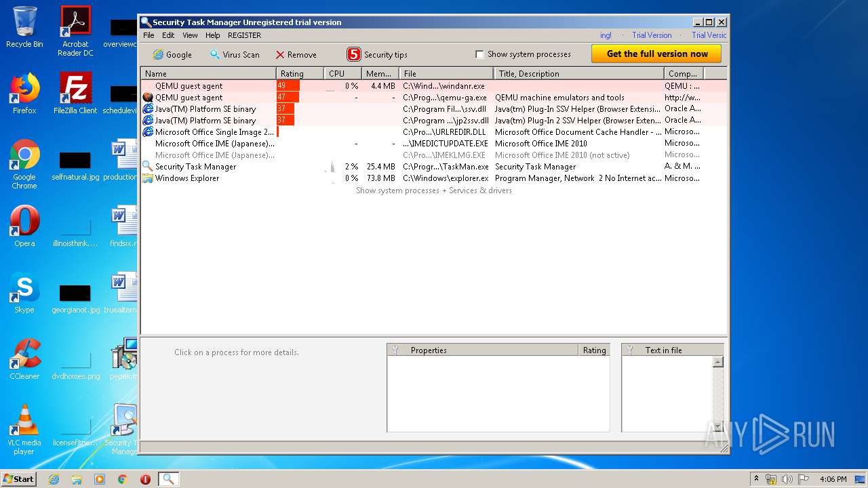Image resolution: width=868 pixels, height=488 pixels.
Task: Sort processes by CPU column
Action: [342, 73]
